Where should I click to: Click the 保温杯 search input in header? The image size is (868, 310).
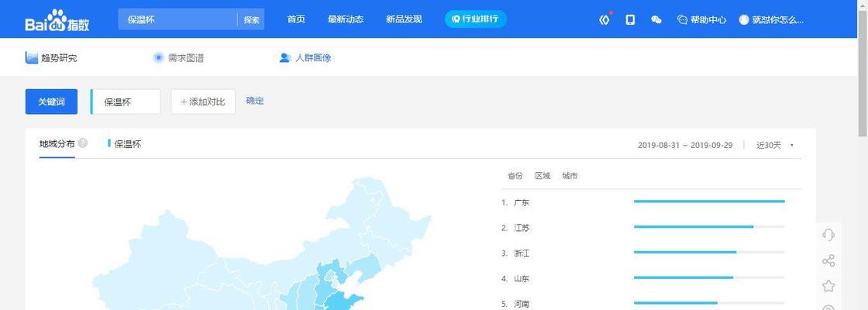tap(178, 19)
